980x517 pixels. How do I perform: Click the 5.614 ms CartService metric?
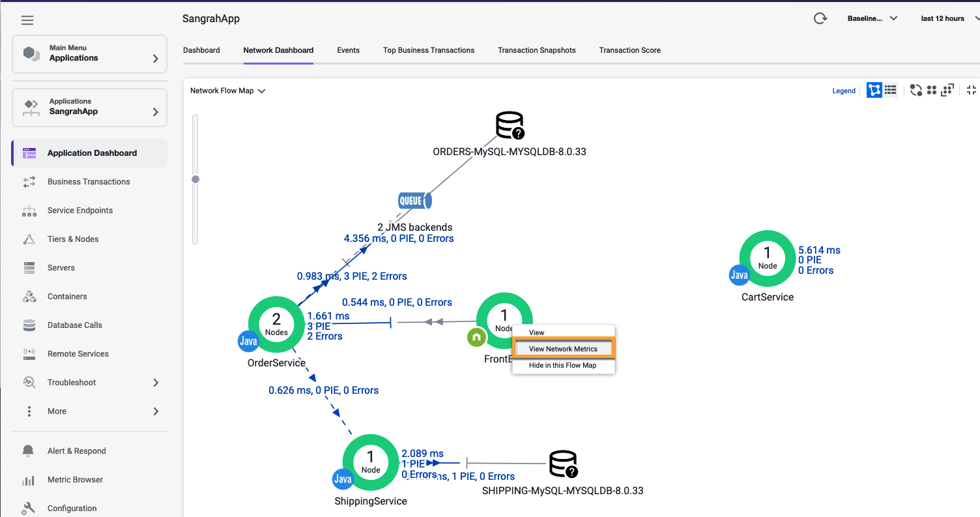pos(819,250)
